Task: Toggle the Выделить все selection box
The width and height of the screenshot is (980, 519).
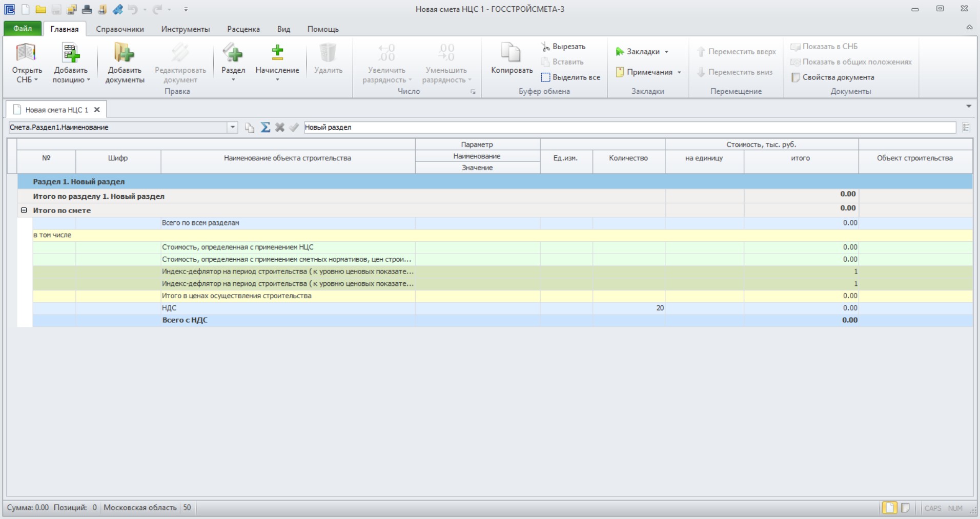Action: 545,77
